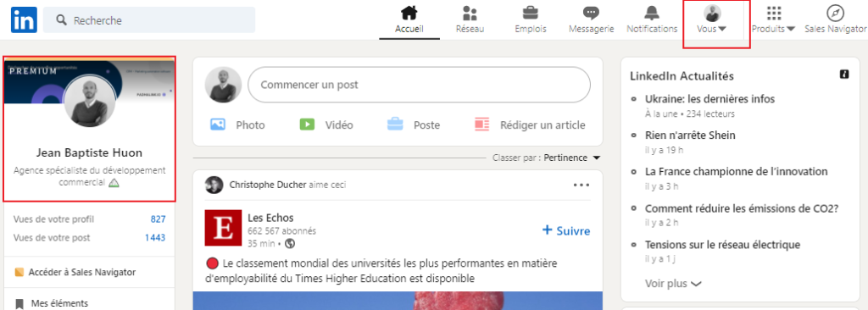Click the LinkedIn logo icon
868x310 pixels.
tap(24, 20)
